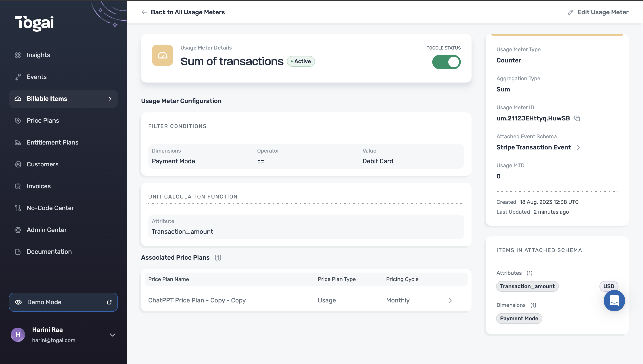
Task: Click the Counter usage meter type value
Action: 509,60
